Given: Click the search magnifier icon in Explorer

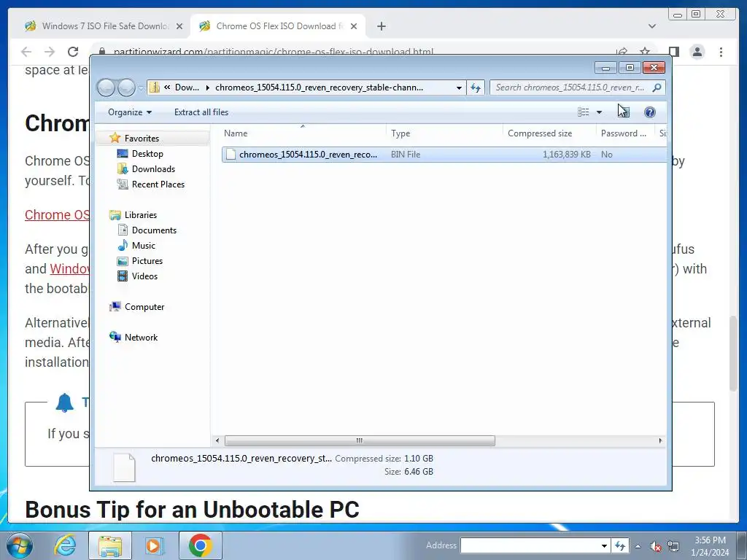Looking at the screenshot, I should click(x=657, y=87).
